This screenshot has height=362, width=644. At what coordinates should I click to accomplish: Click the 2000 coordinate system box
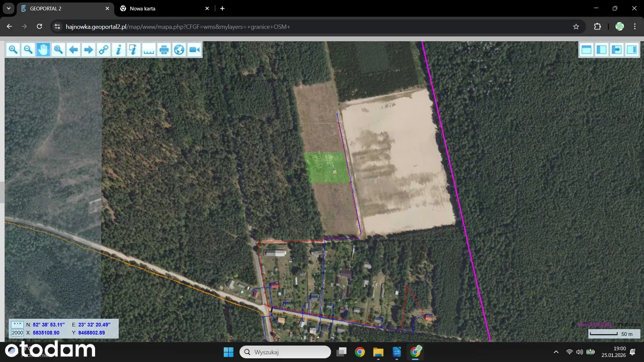click(17, 333)
